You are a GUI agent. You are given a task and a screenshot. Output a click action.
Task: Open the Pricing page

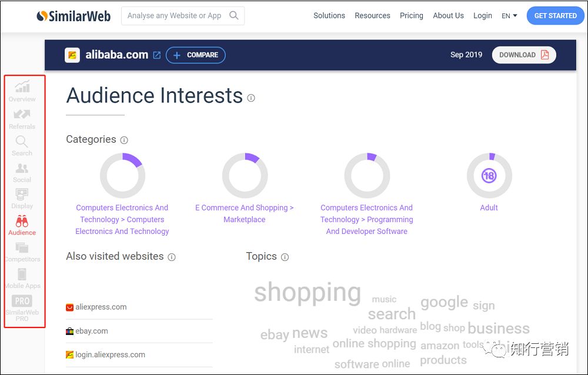point(412,16)
